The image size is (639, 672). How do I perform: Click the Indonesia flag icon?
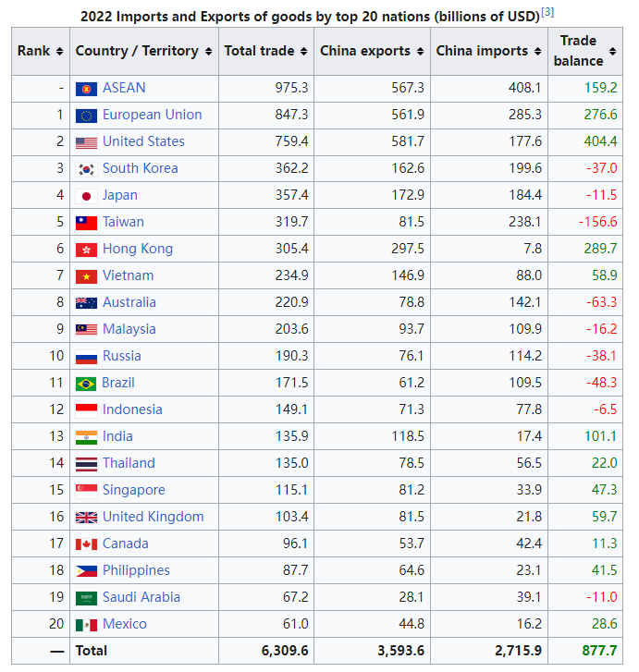(x=86, y=410)
